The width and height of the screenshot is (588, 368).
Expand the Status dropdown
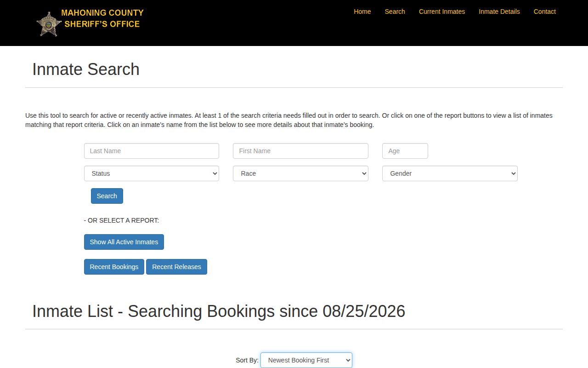point(152,173)
